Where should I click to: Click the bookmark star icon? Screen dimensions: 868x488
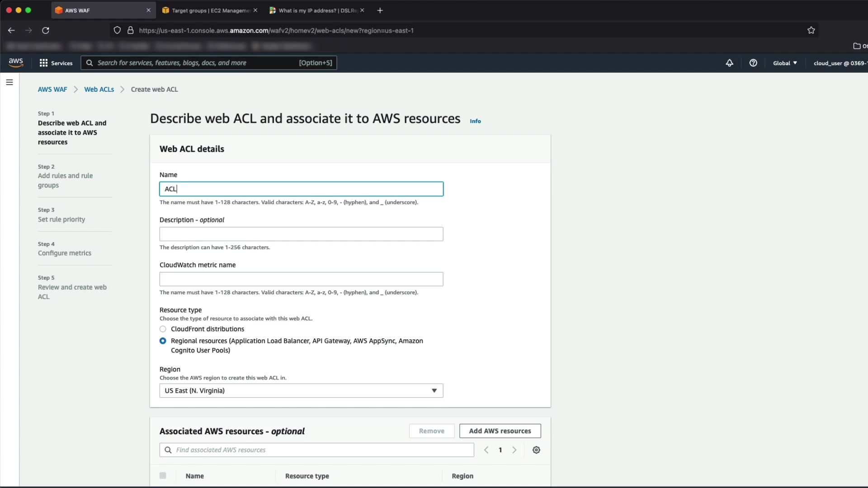pos(811,30)
